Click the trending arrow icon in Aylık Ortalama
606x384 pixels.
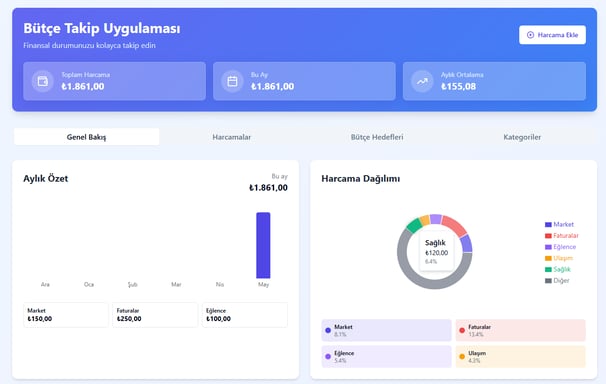(x=422, y=81)
